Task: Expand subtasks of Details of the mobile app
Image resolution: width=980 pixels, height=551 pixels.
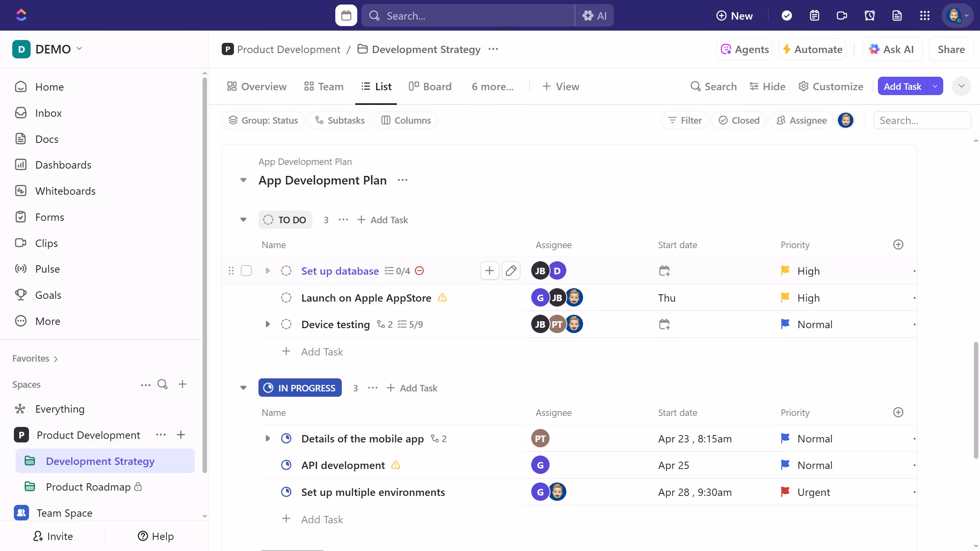Action: point(267,439)
